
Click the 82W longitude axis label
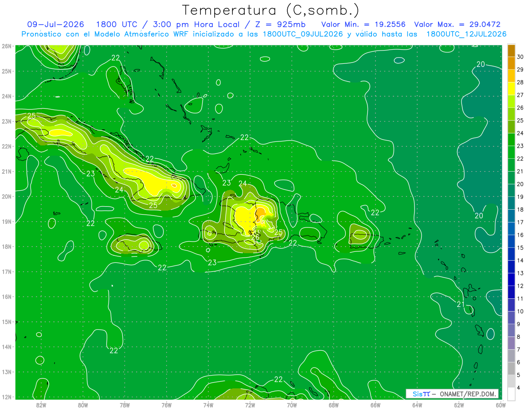(41, 404)
